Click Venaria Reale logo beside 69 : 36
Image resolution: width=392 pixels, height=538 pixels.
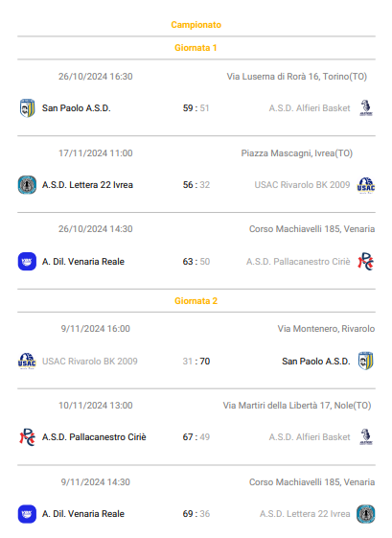[27, 514]
